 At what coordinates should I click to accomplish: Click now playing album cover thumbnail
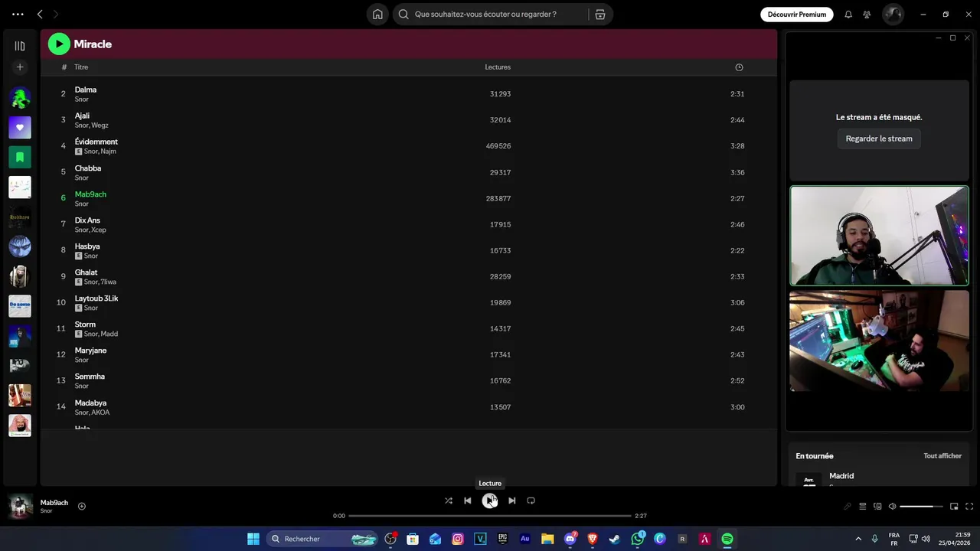click(x=20, y=506)
